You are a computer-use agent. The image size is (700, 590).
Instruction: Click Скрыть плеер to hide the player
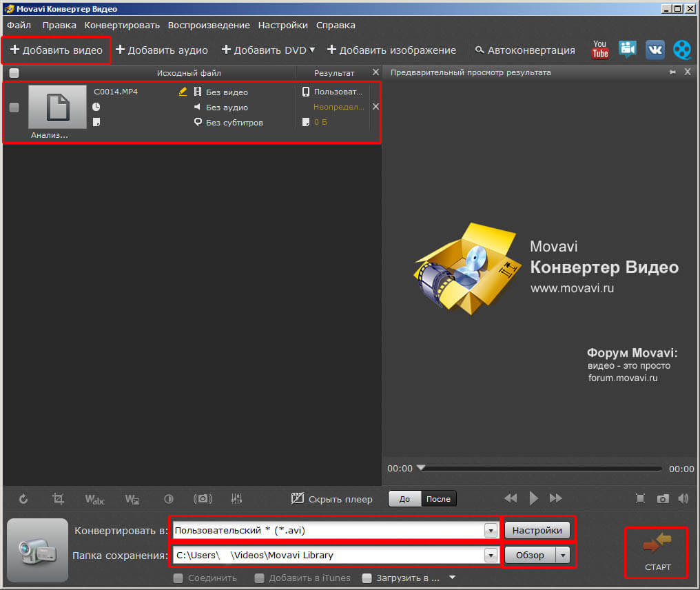click(x=331, y=499)
